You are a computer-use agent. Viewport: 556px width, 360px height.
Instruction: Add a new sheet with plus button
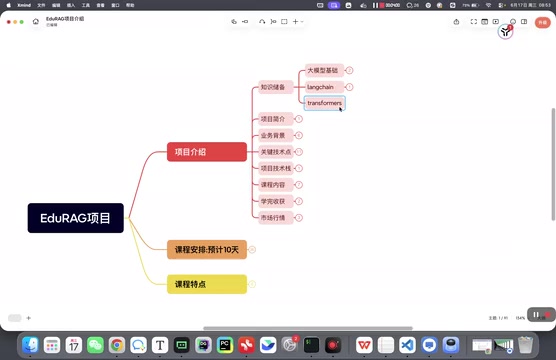[x=29, y=318]
